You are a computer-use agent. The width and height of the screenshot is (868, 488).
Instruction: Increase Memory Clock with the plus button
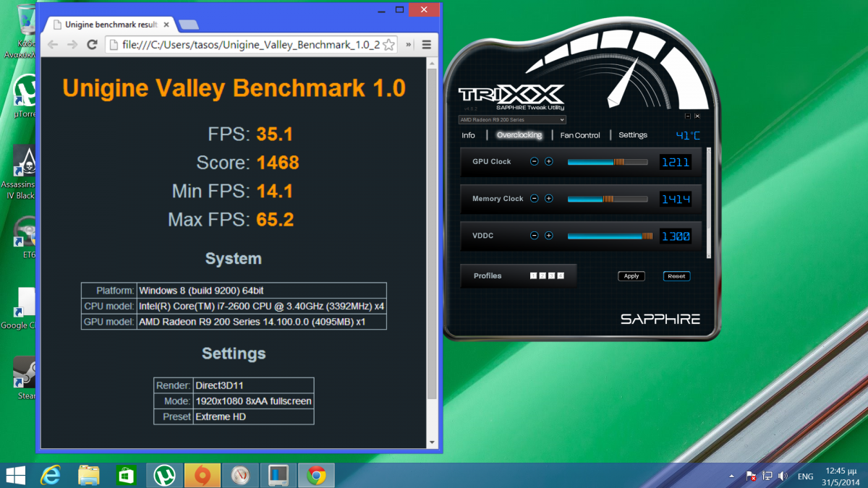549,198
